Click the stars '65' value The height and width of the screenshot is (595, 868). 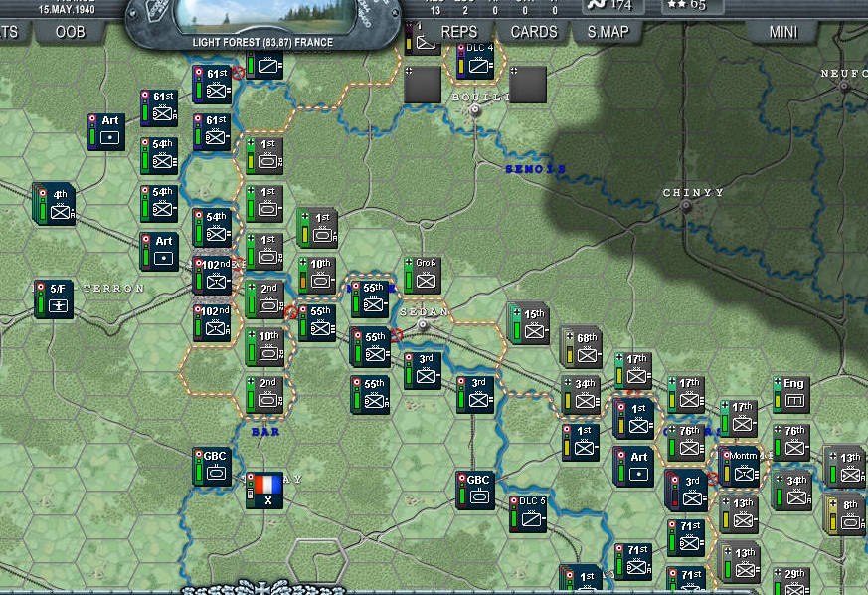[x=698, y=6]
